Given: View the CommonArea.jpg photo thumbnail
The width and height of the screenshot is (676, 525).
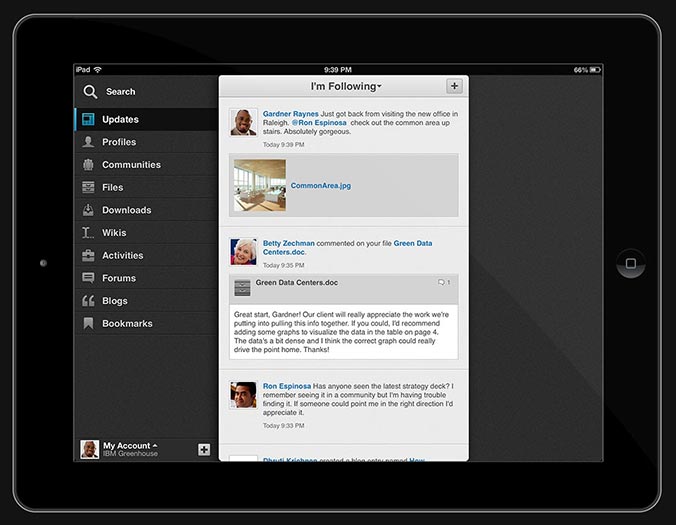Looking at the screenshot, I should (260, 186).
